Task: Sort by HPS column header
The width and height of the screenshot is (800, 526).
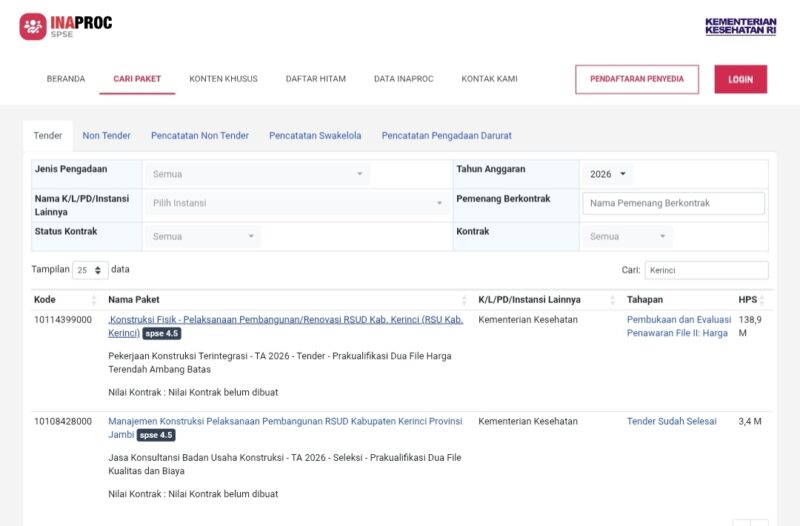Action: (x=751, y=300)
